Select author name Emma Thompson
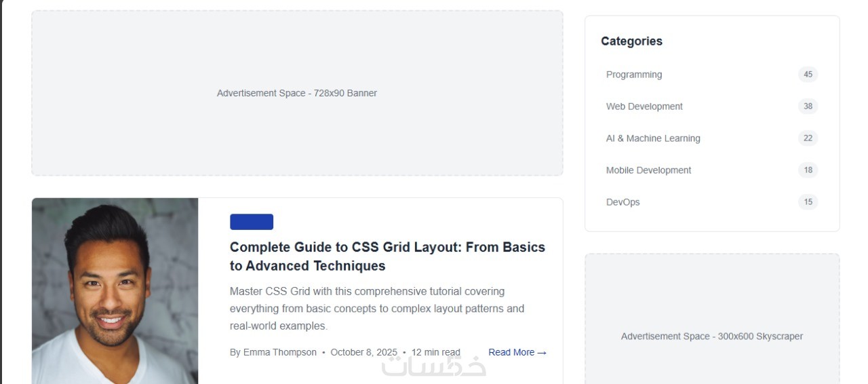The height and width of the screenshot is (384, 868). coord(280,352)
